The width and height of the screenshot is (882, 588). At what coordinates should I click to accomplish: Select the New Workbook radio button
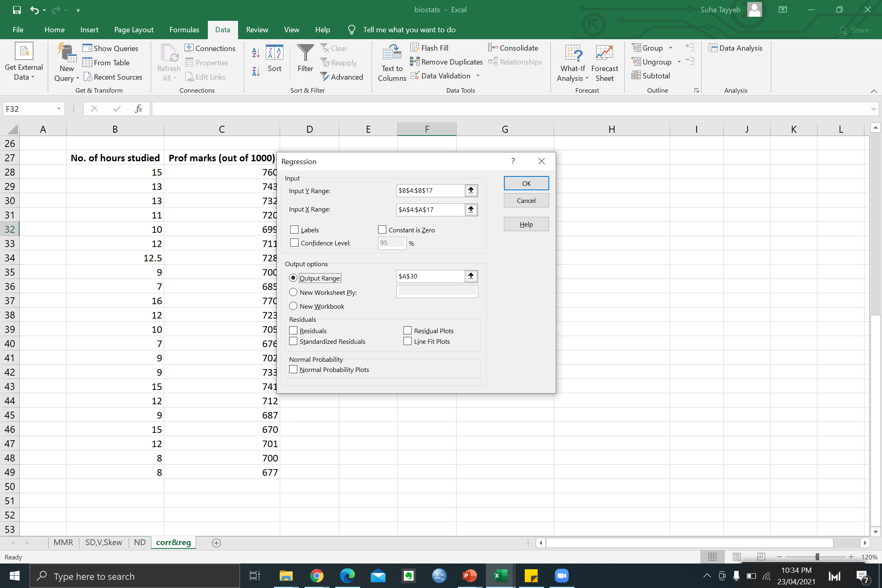293,306
